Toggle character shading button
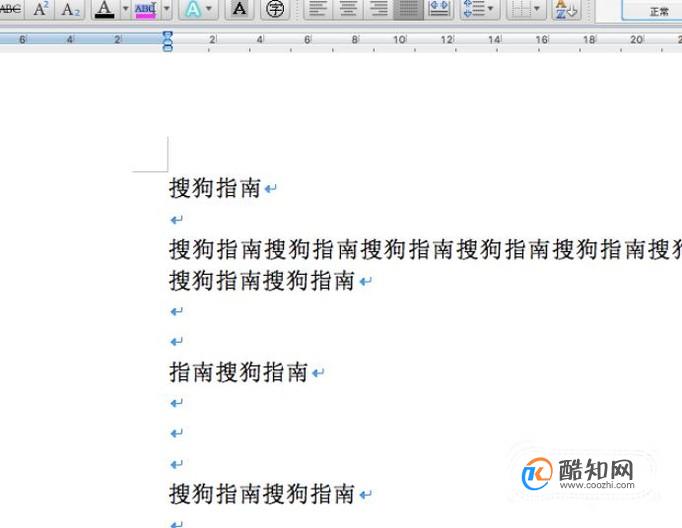The height and width of the screenshot is (528, 682). 239,9
